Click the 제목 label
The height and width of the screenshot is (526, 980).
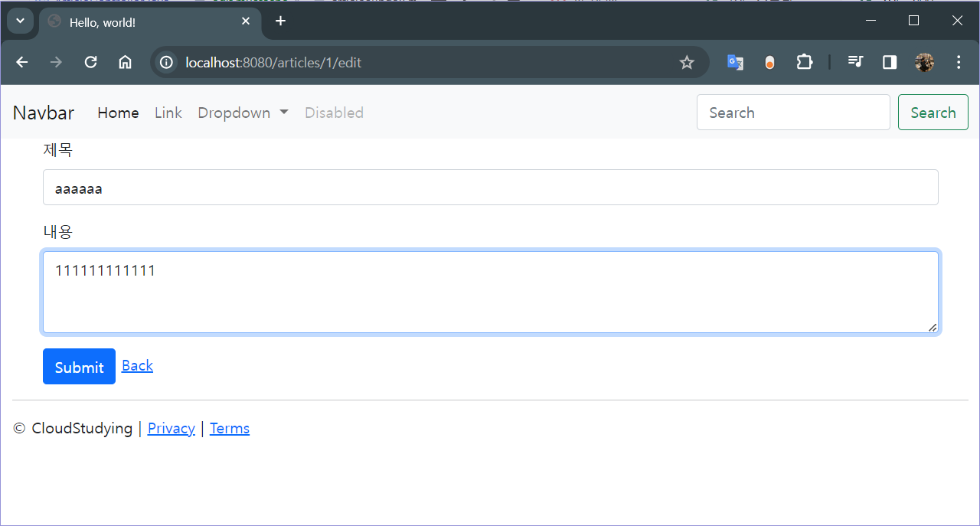point(58,150)
